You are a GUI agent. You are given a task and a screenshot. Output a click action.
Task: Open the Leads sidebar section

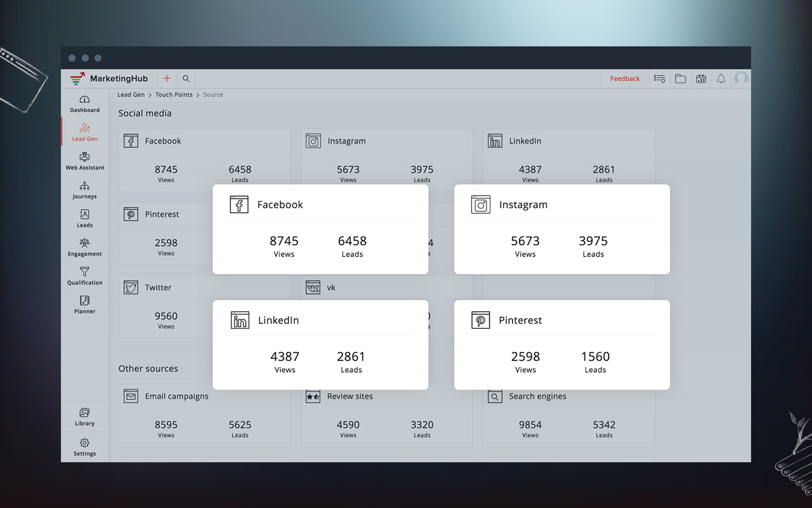coord(84,218)
